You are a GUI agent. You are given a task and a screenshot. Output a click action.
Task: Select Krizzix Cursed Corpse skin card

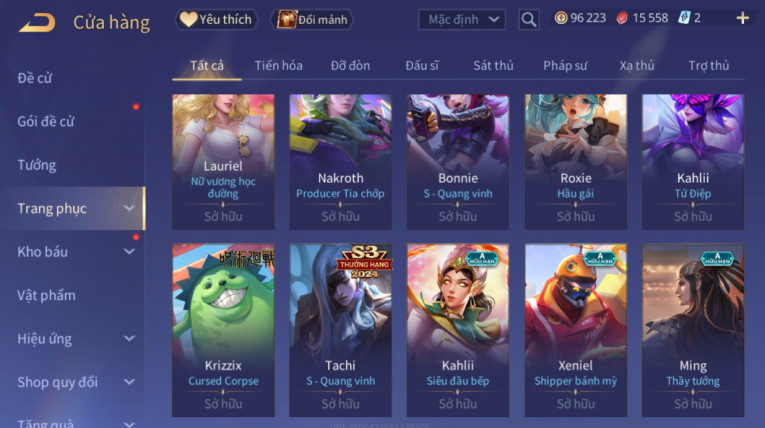pos(223,330)
